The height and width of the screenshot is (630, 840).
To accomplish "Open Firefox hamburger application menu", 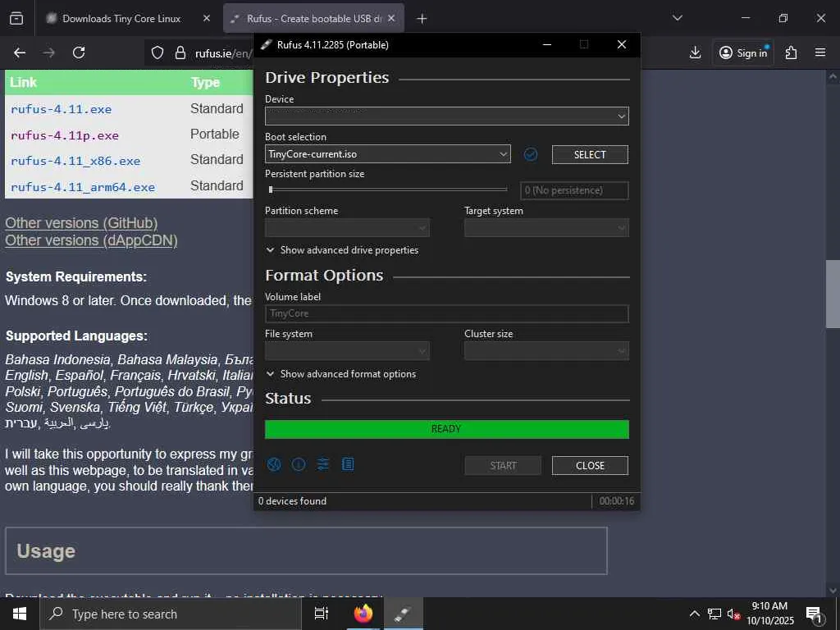I will (x=820, y=52).
